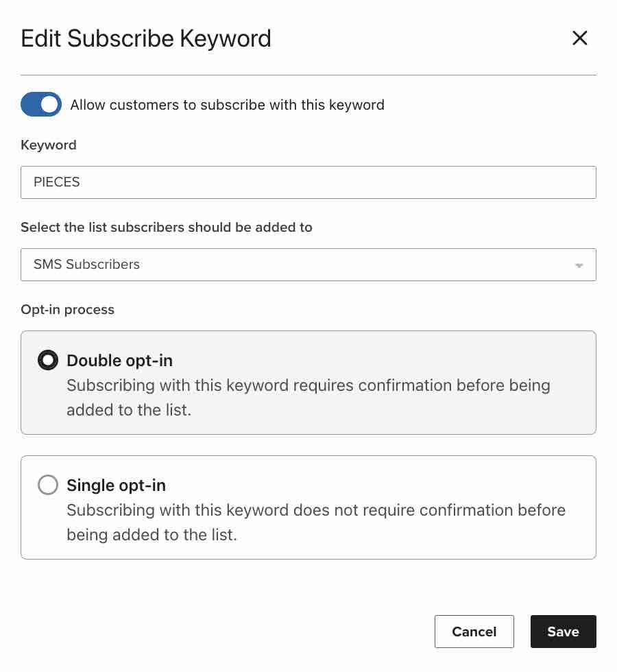Click the Single opt-in option card
Image resolution: width=617 pixels, height=672 pixels.
308,507
